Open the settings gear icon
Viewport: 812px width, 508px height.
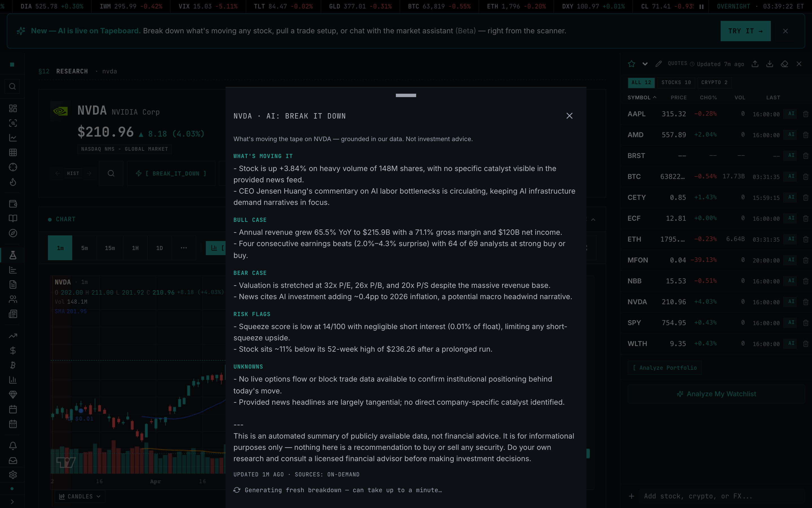(13, 475)
